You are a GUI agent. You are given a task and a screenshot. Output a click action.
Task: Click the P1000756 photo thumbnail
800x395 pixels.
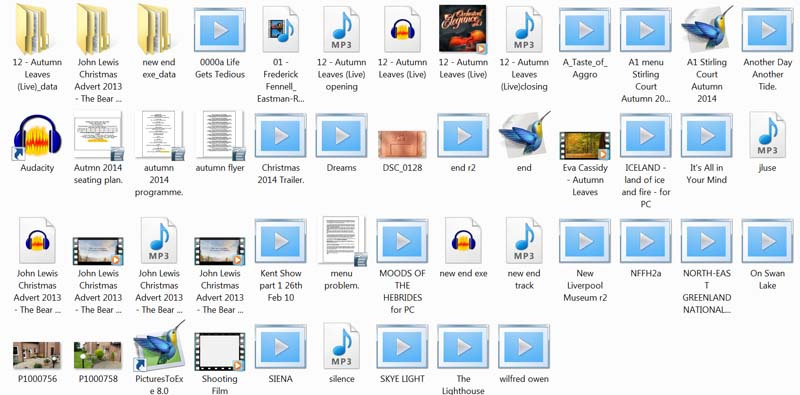point(37,355)
